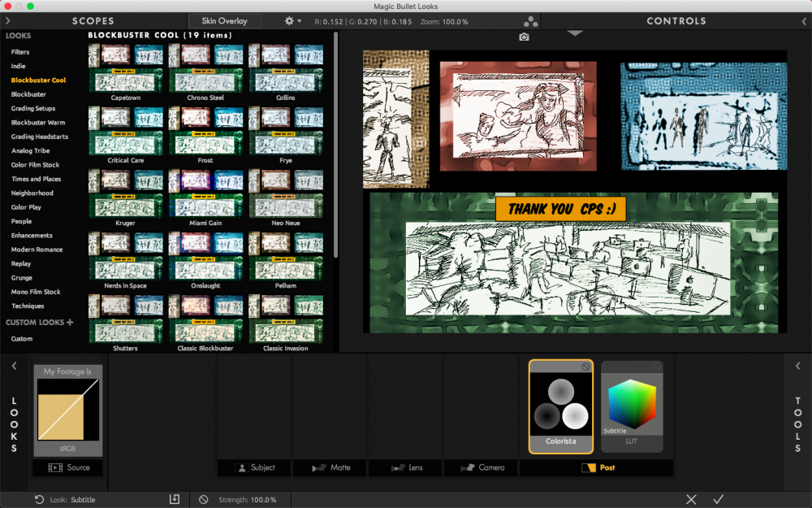Open the gear settings dropdown
This screenshot has height=508, width=812.
click(292, 21)
